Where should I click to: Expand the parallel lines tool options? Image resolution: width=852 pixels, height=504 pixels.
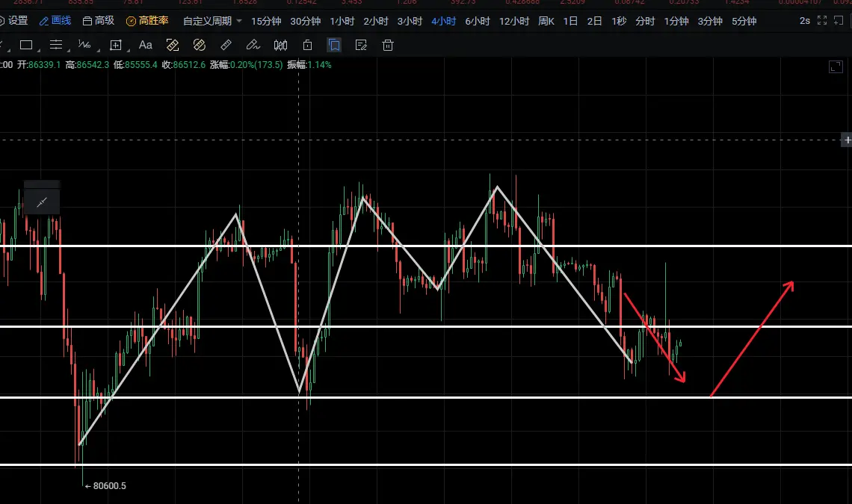[69, 50]
